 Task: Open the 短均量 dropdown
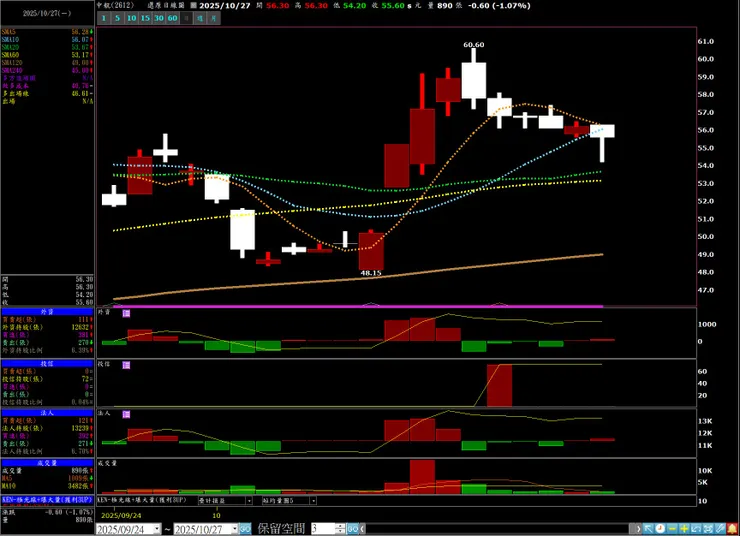pyautogui.click(x=313, y=501)
